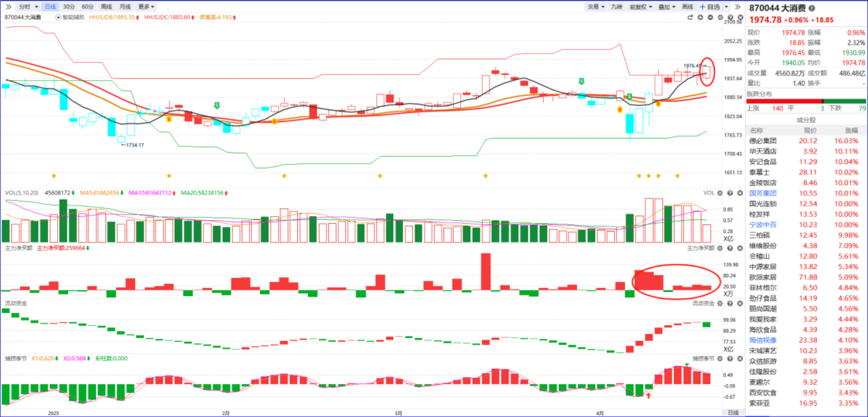Click the first star event marker below chart

pos(54,176)
